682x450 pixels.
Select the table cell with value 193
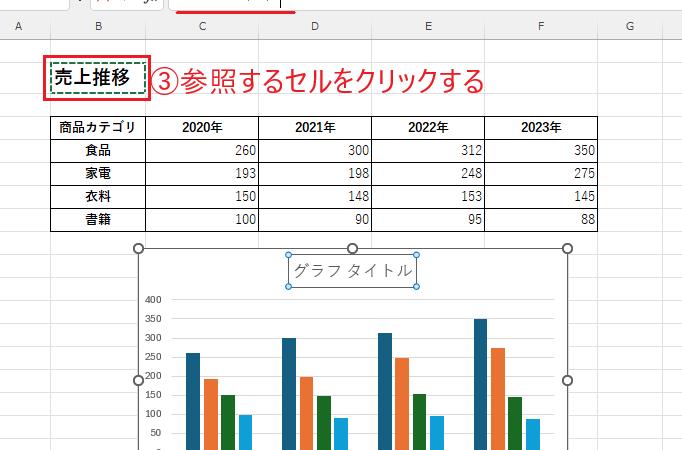pyautogui.click(x=202, y=174)
